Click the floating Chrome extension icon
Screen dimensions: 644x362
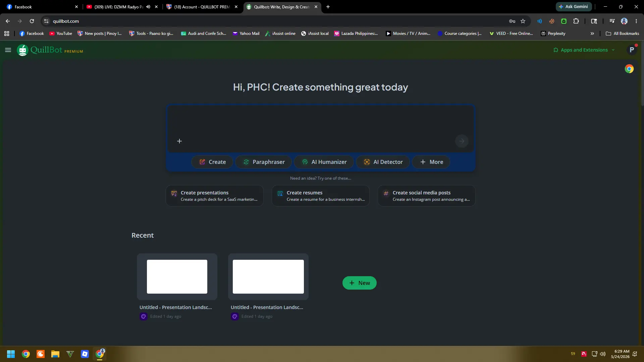(x=629, y=69)
